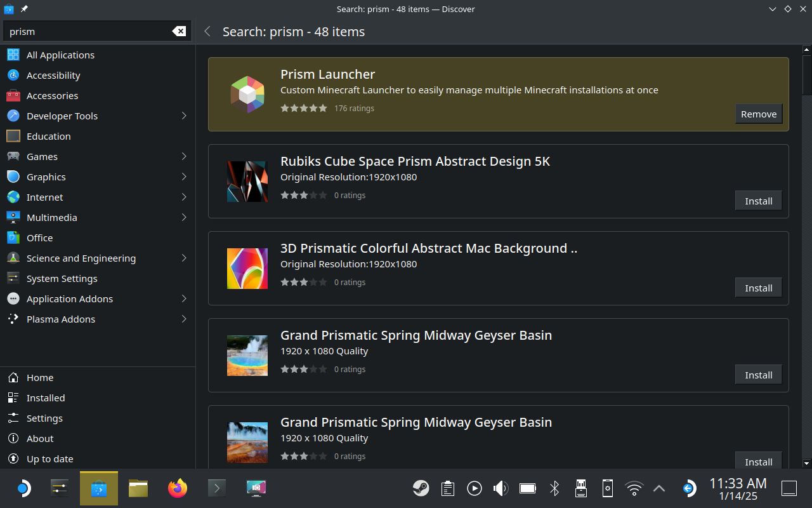Open Prism Launcher app icon

point(247,94)
